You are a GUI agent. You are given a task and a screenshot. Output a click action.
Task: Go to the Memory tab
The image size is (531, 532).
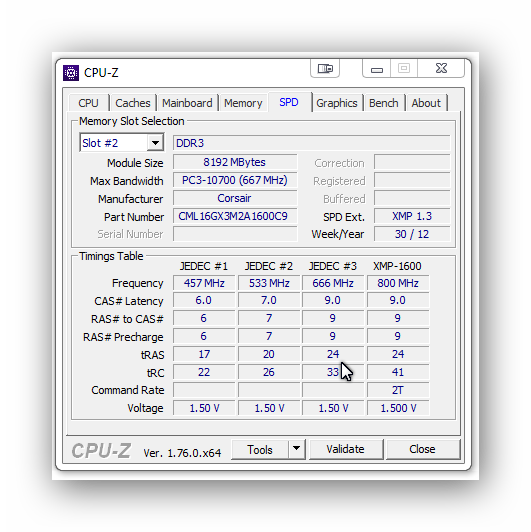(243, 103)
